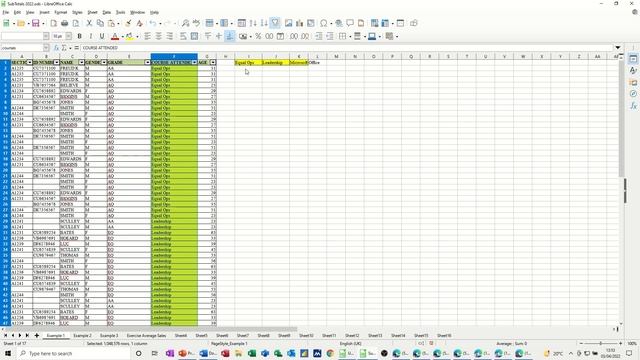Open the Font Name dropdown
Screen dimensions: 640x360
pos(46,36)
